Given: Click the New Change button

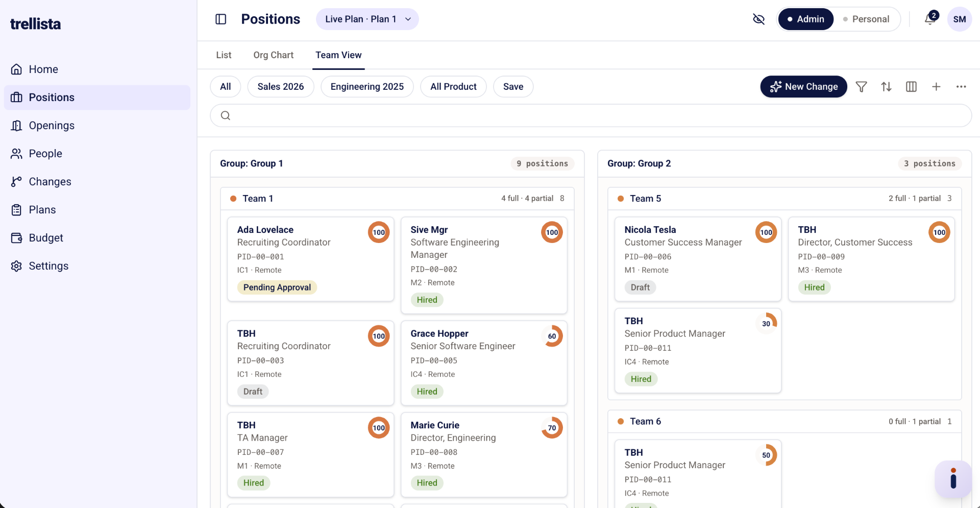Looking at the screenshot, I should tap(803, 87).
